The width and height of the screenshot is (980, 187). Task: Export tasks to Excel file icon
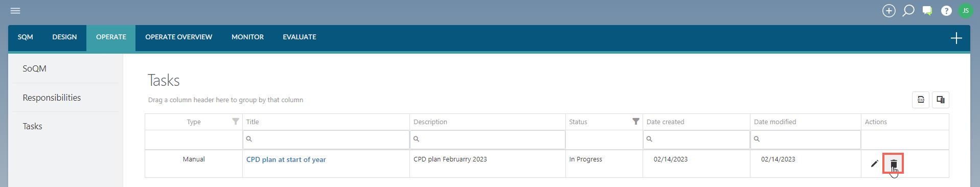[921, 100]
